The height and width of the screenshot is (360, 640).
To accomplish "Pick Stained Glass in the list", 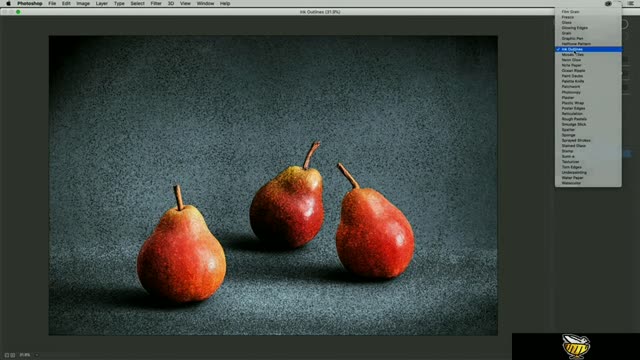I will (588, 146).
